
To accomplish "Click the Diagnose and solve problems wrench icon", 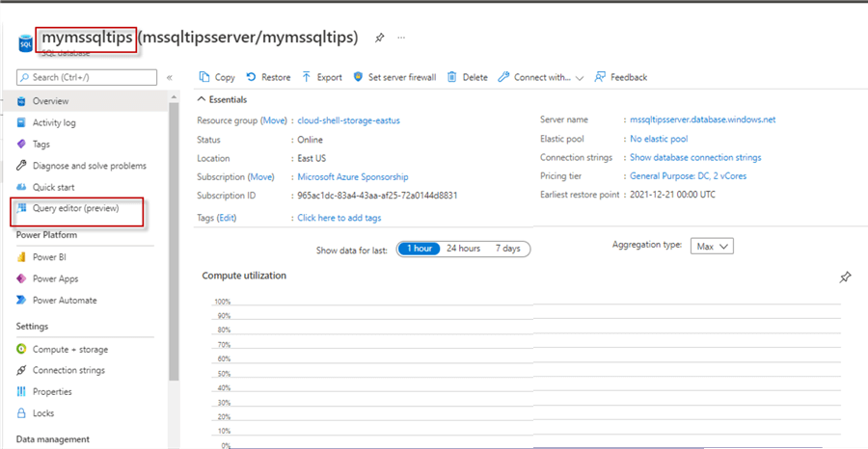I will point(21,166).
